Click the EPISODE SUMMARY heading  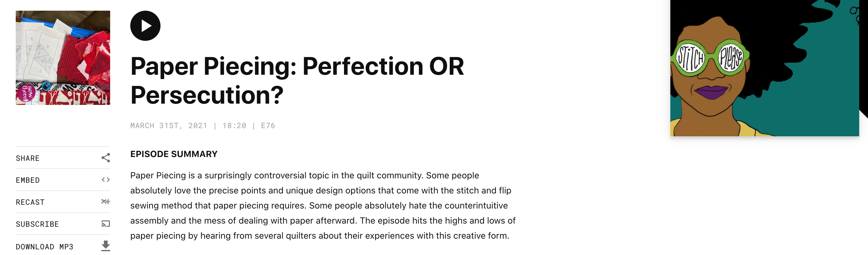click(x=174, y=154)
